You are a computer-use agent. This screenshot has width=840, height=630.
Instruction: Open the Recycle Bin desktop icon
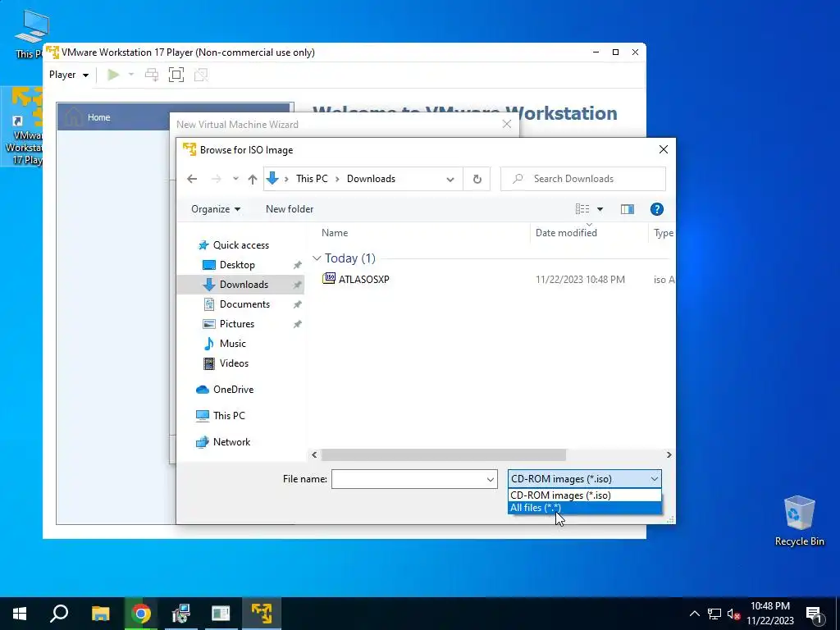tap(799, 521)
